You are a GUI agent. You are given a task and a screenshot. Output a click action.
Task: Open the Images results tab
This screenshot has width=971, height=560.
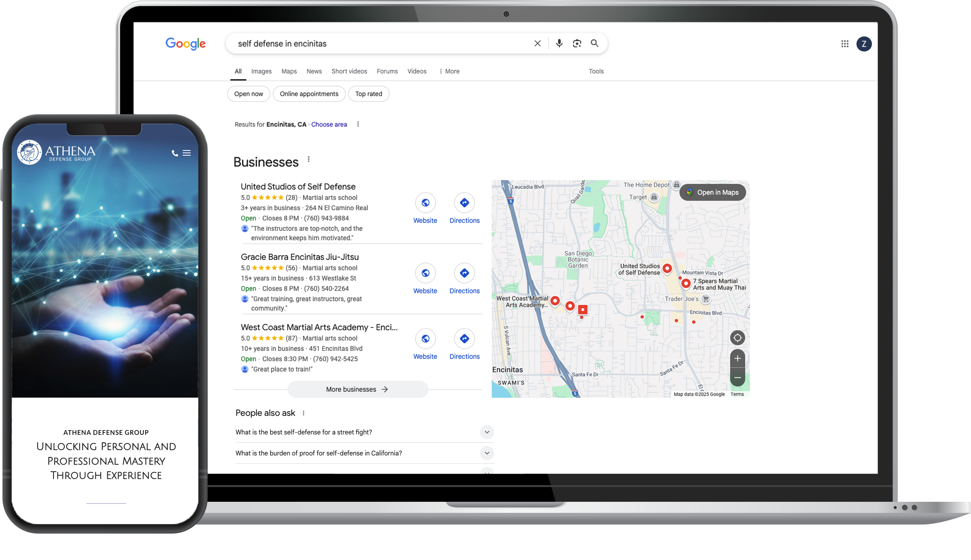point(261,71)
